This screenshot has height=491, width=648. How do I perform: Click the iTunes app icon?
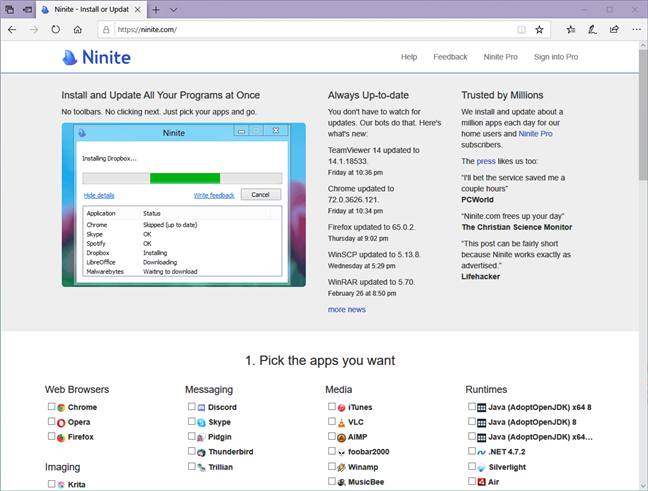tap(341, 408)
